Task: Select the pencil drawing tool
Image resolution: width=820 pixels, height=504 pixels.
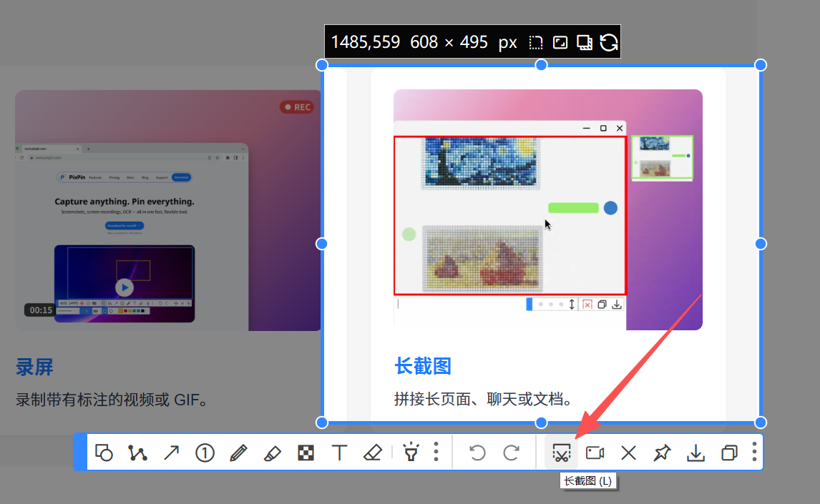Action: 238,452
